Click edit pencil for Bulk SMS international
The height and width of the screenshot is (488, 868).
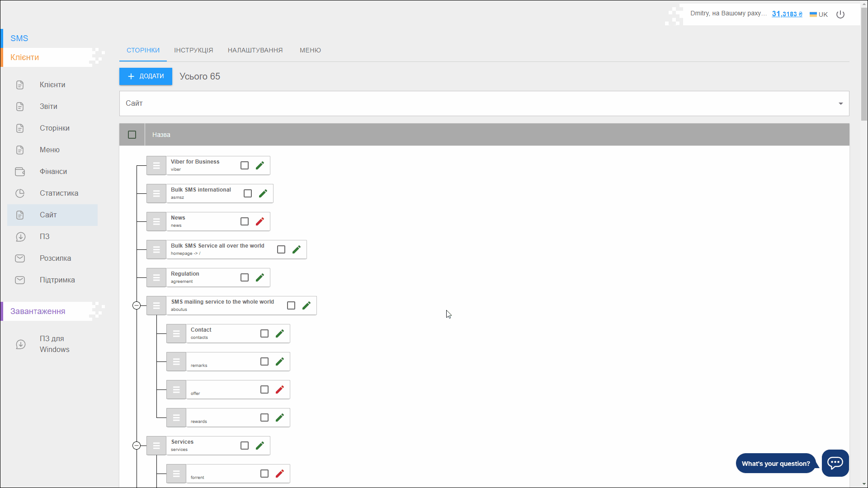(263, 193)
